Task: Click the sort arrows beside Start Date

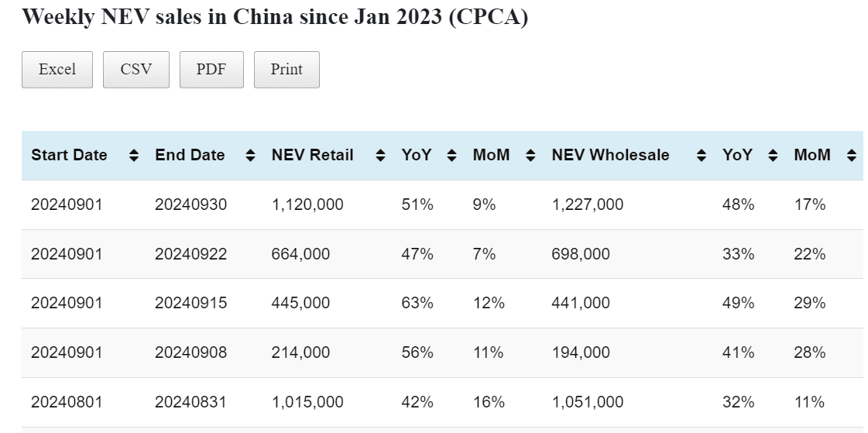Action: [x=134, y=156]
